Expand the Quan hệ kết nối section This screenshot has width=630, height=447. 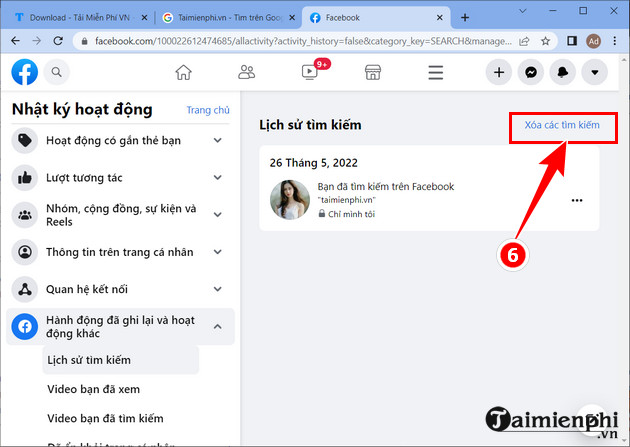point(217,289)
